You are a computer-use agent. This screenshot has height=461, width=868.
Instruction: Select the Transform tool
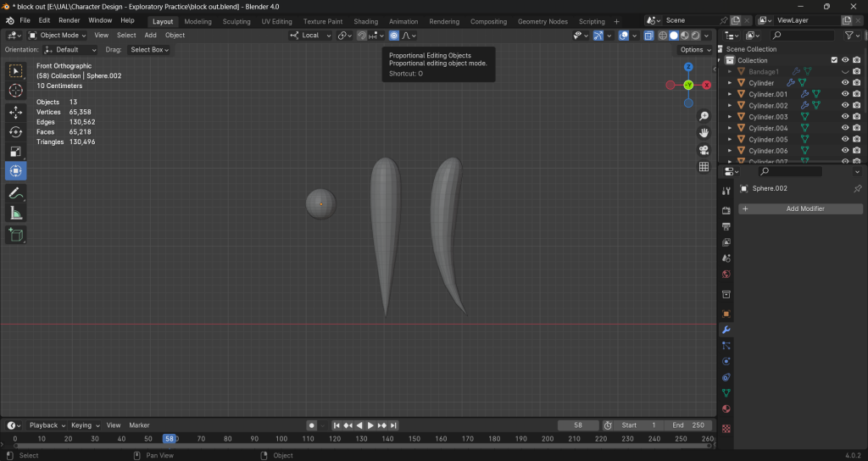(15, 170)
